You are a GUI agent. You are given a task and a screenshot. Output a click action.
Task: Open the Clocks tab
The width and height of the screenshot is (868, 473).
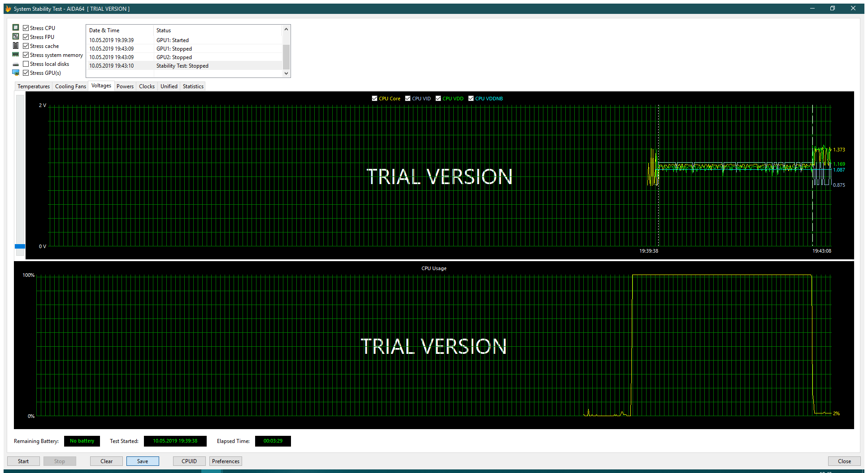pos(147,86)
